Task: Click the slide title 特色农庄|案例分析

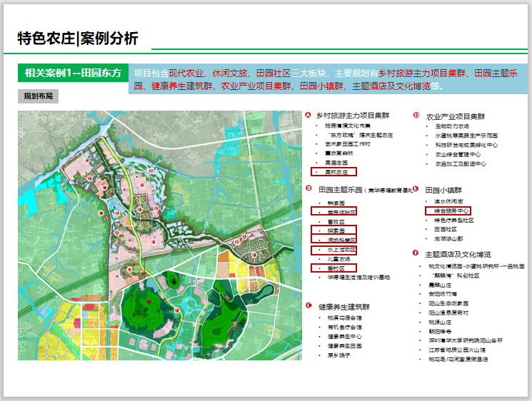Action: [79, 39]
